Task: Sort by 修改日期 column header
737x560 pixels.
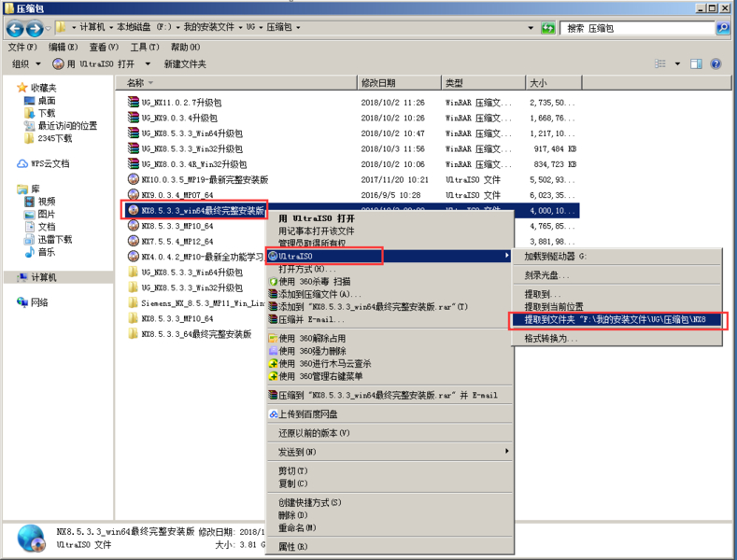Action: (399, 83)
